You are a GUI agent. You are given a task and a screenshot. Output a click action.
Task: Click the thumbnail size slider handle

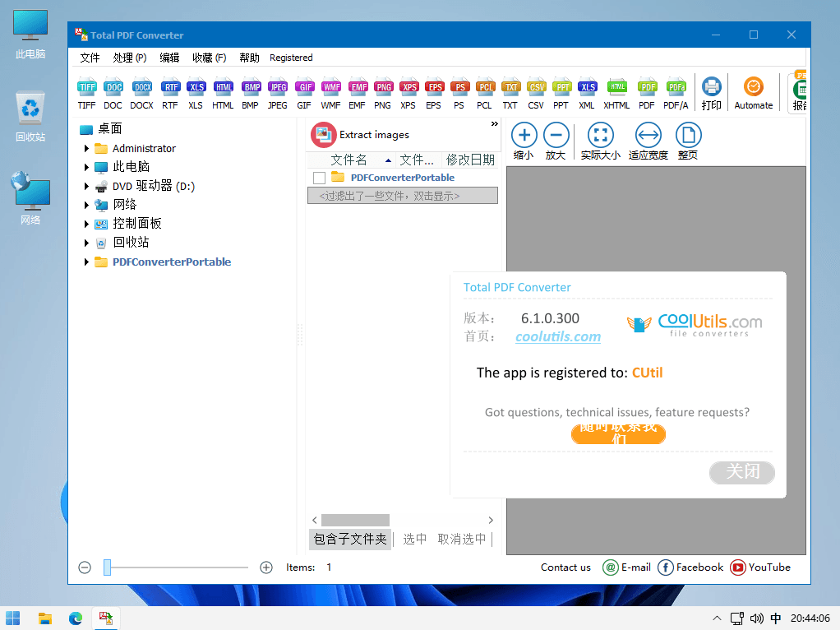[107, 567]
